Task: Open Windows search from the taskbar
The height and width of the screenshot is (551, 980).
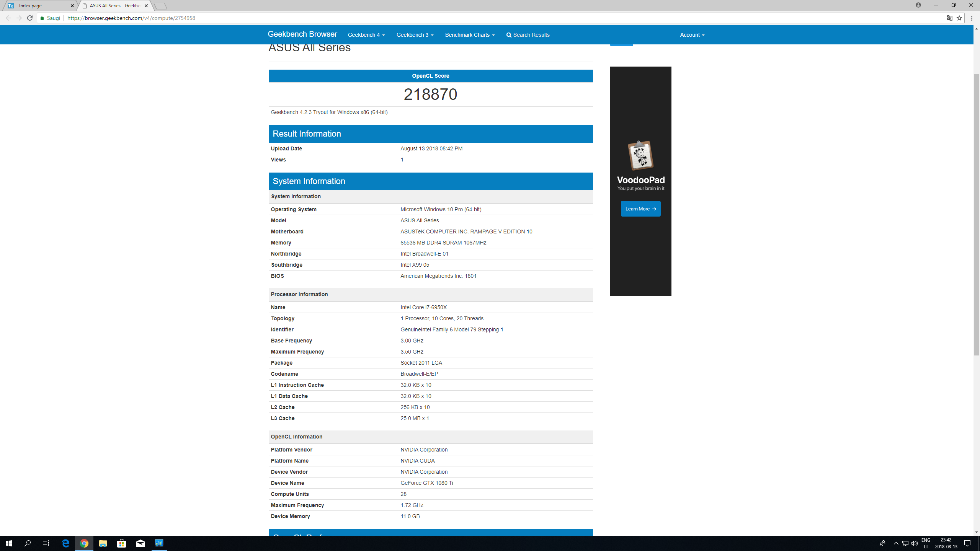Action: pos(28,543)
